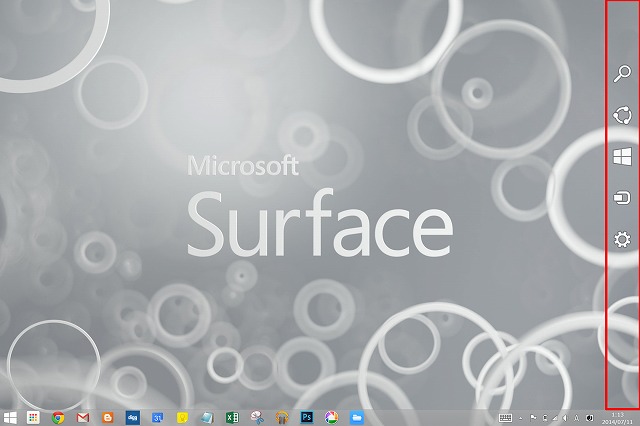
Task: Click the Start charm Windows logo
Action: point(622,156)
